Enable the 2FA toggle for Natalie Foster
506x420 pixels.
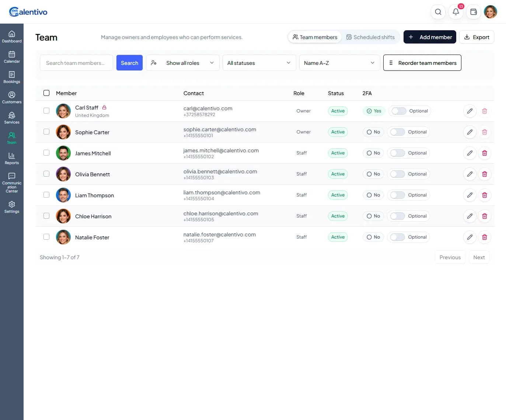[x=397, y=237]
